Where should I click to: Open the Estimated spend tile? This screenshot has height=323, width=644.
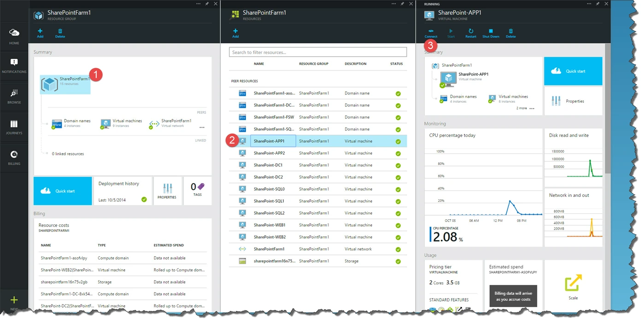(513, 287)
